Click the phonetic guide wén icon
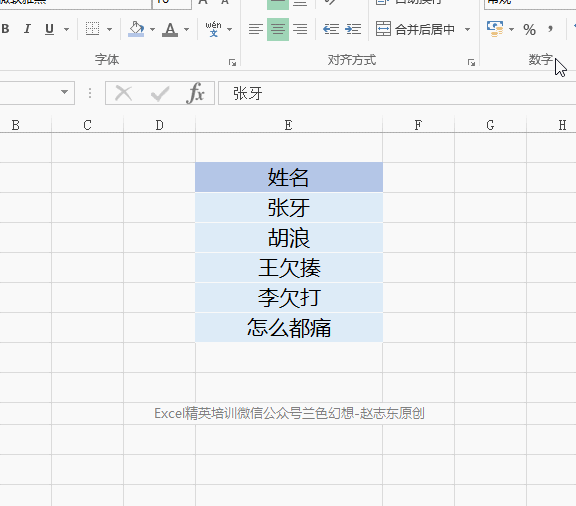 click(x=213, y=29)
